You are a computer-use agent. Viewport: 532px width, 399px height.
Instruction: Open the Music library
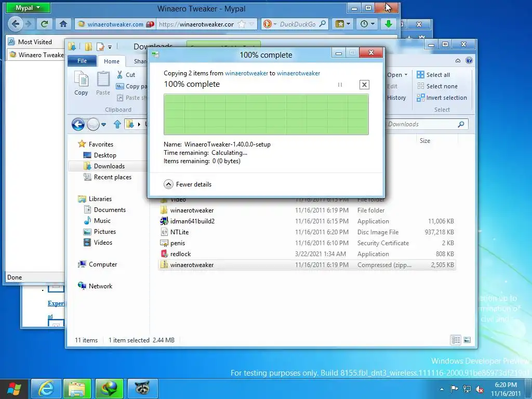(97, 220)
